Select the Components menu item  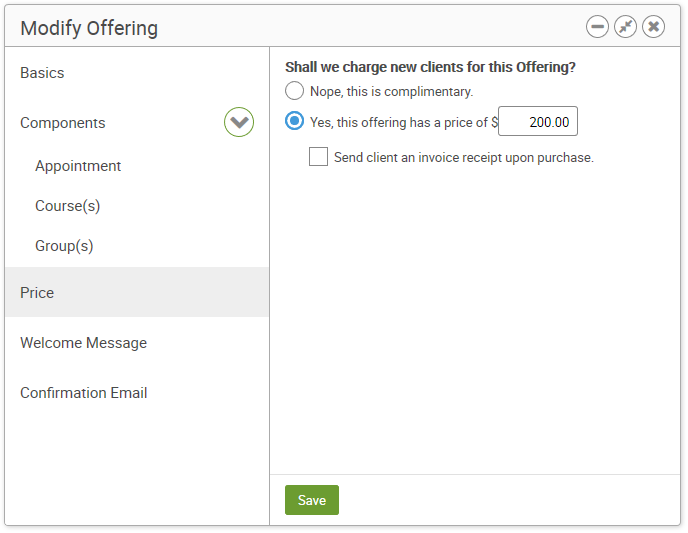tap(63, 123)
